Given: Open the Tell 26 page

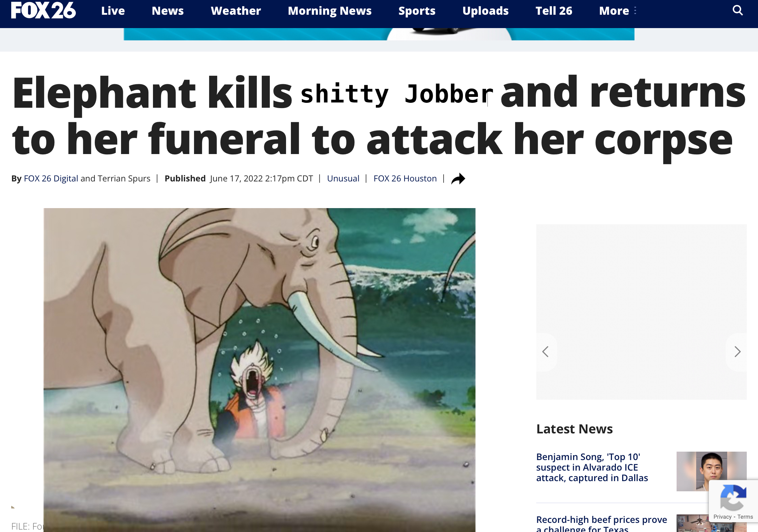Looking at the screenshot, I should (554, 11).
